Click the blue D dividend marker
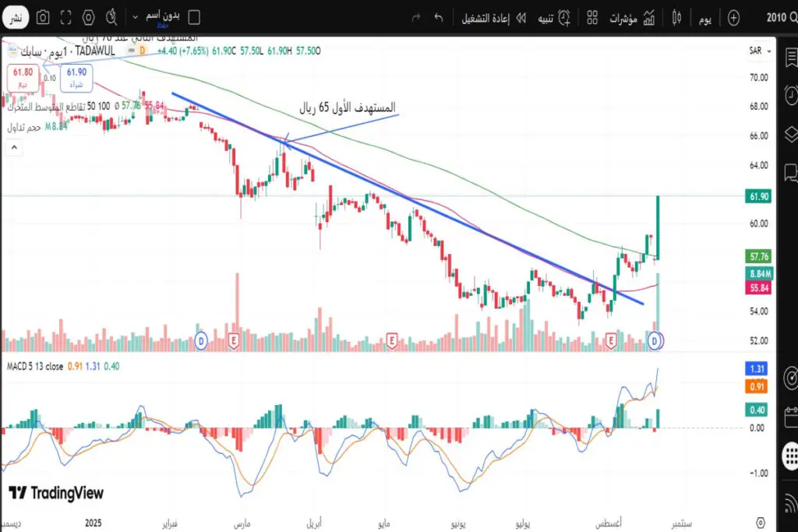Image resolution: width=798 pixels, height=532 pixels. pyautogui.click(x=655, y=341)
